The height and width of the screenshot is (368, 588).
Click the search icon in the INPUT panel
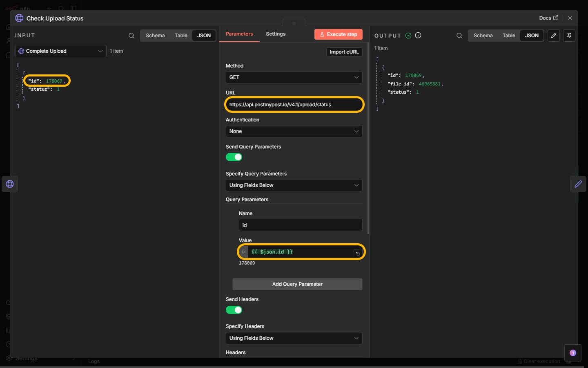tap(131, 36)
